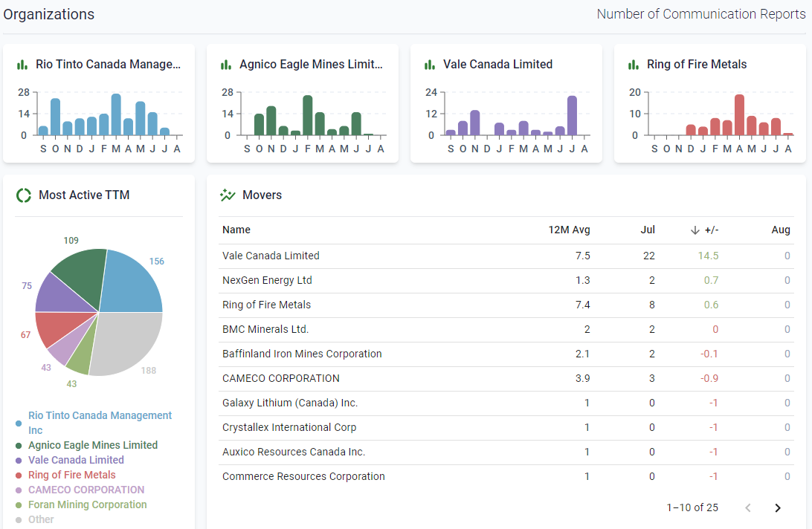The height and width of the screenshot is (529, 812).
Task: Toggle Foran Mining Corporation legend entry
Action: (x=88, y=504)
